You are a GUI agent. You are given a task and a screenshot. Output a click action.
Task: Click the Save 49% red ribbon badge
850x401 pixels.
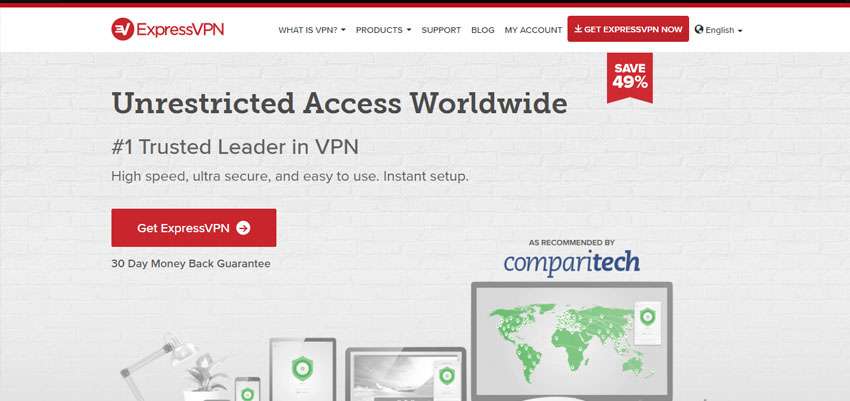629,77
